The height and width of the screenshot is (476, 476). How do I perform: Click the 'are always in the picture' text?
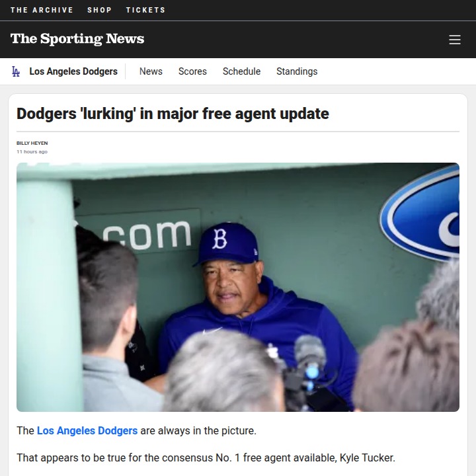[198, 431]
